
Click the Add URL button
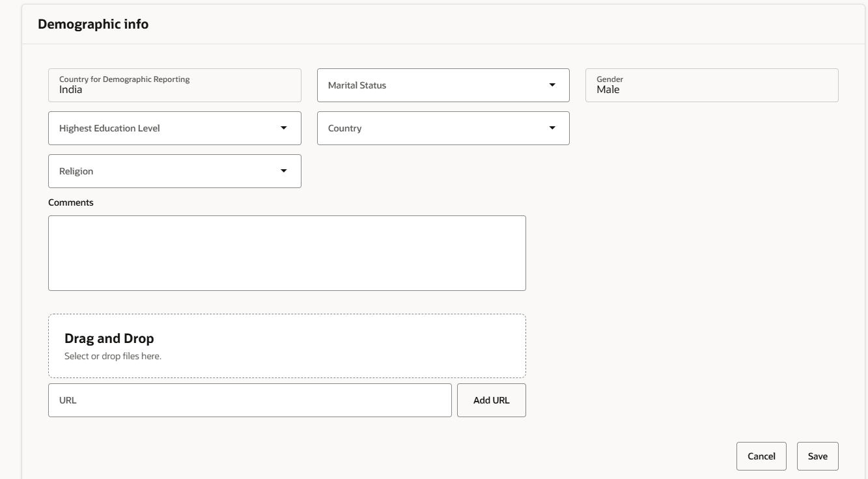(x=491, y=400)
